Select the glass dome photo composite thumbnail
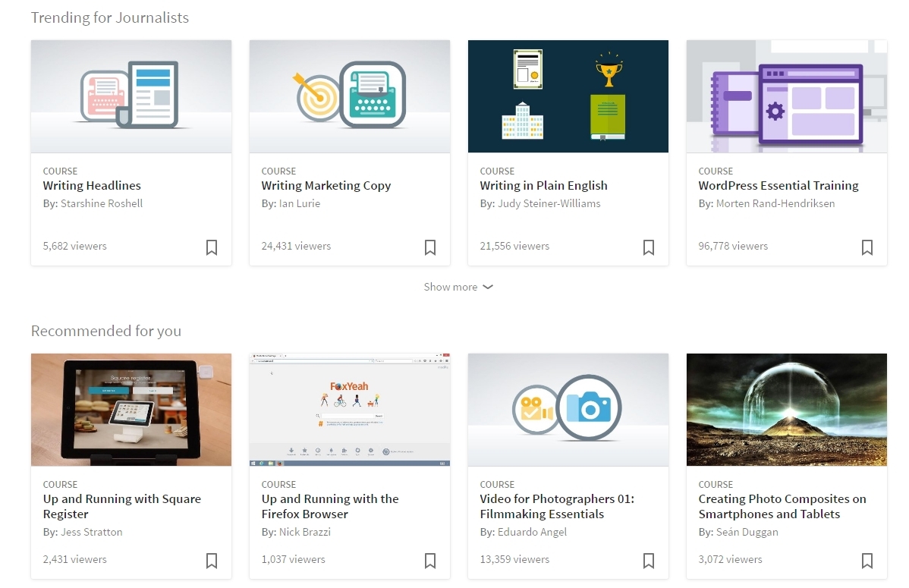Viewport: 909px width, 588px height. [786, 410]
